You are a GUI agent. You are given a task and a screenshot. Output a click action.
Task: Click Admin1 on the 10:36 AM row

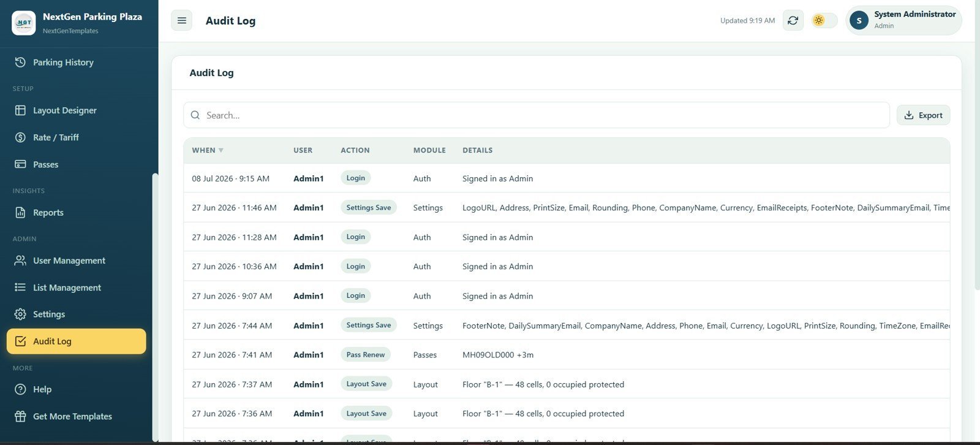click(309, 267)
